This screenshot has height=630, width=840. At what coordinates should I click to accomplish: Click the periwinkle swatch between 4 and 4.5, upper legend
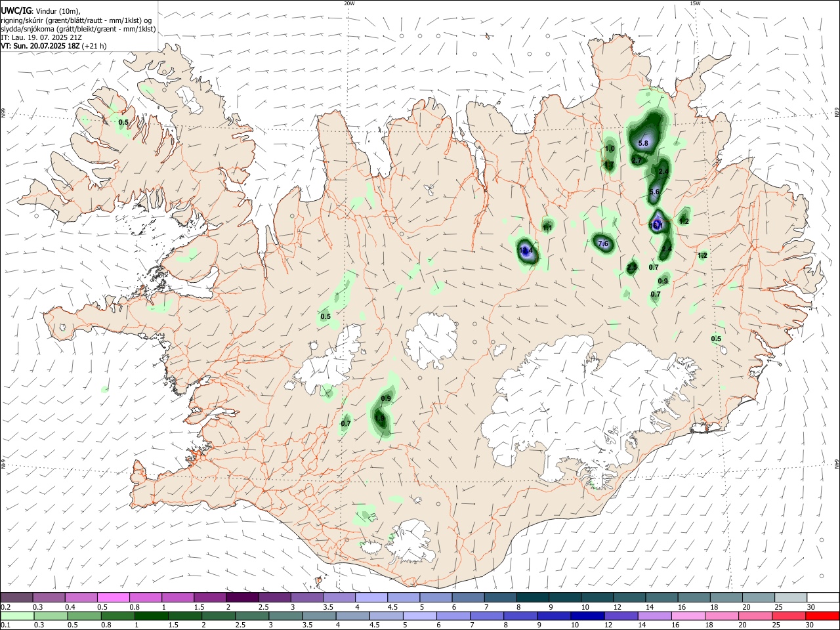click(x=371, y=598)
